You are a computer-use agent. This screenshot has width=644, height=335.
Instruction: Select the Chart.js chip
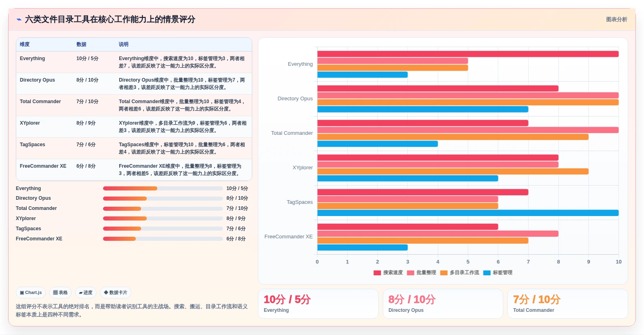point(31,292)
